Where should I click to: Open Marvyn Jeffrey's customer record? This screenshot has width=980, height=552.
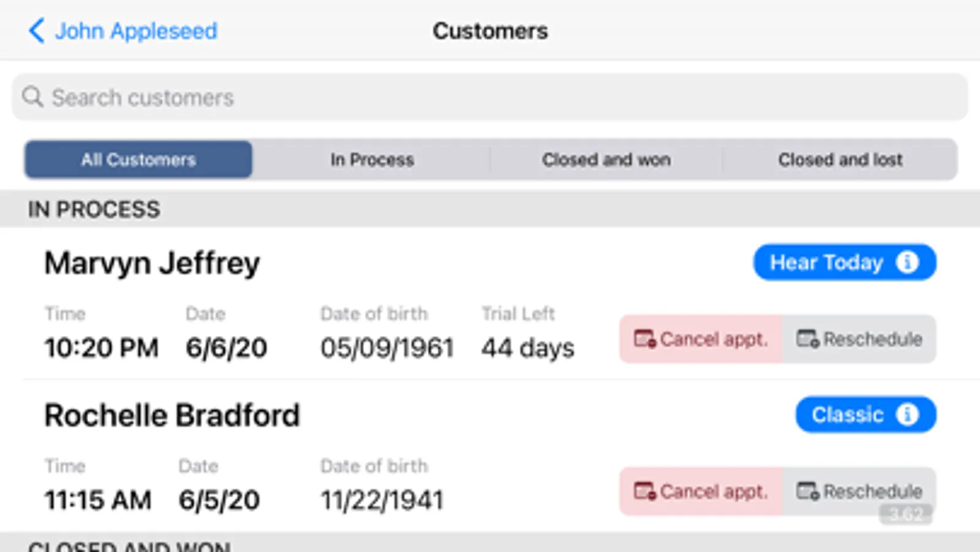click(x=152, y=263)
